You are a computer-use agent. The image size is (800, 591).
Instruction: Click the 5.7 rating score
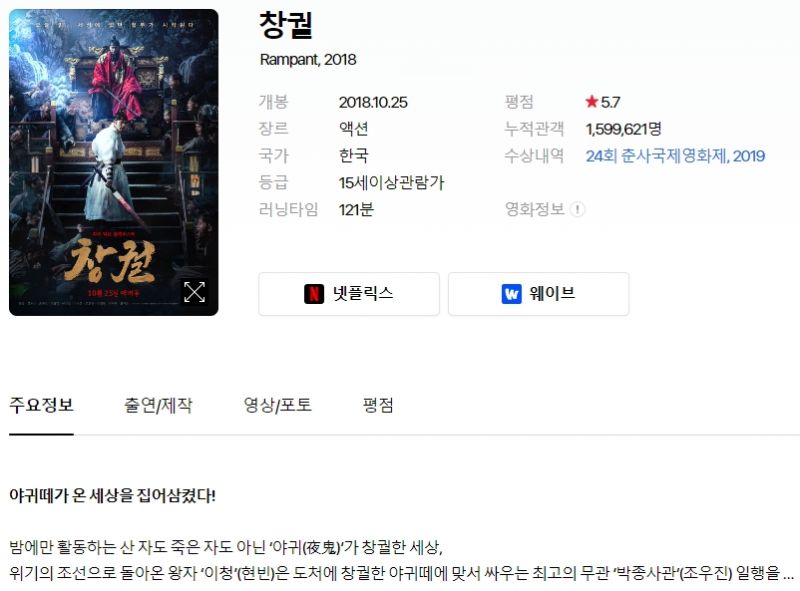pyautogui.click(x=610, y=102)
